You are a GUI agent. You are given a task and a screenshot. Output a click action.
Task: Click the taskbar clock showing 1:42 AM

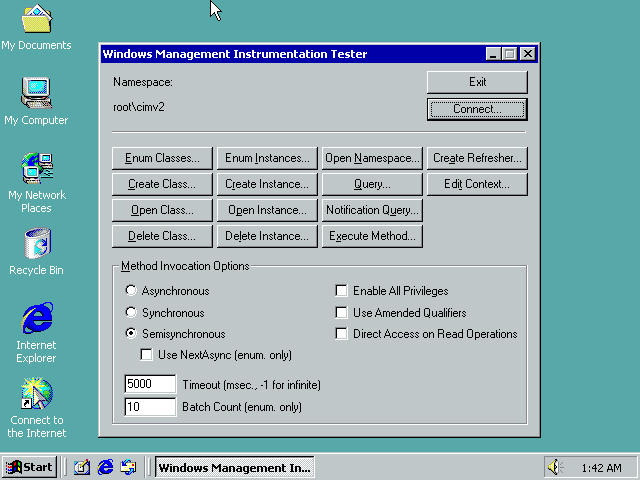click(x=601, y=468)
